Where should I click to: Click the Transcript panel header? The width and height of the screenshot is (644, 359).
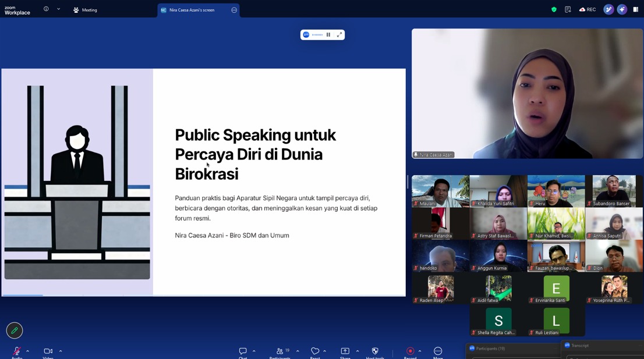[603, 346]
